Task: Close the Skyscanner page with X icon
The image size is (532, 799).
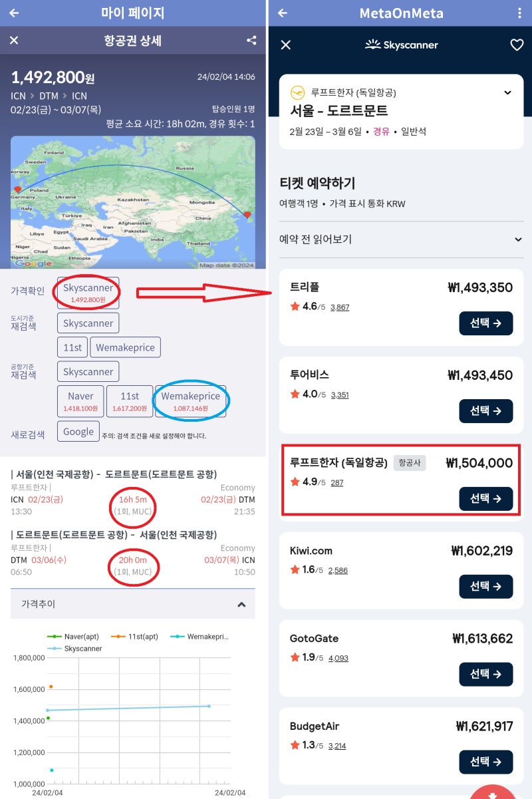Action: tap(286, 45)
